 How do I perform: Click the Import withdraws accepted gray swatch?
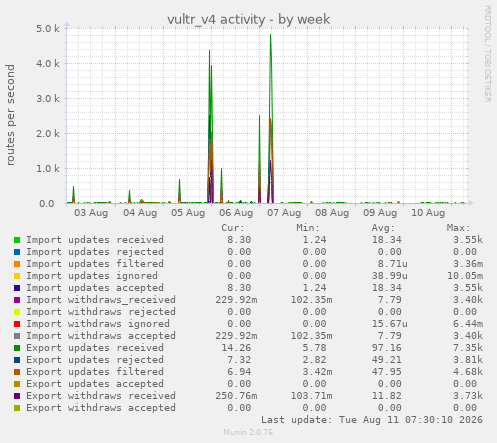click(x=17, y=336)
